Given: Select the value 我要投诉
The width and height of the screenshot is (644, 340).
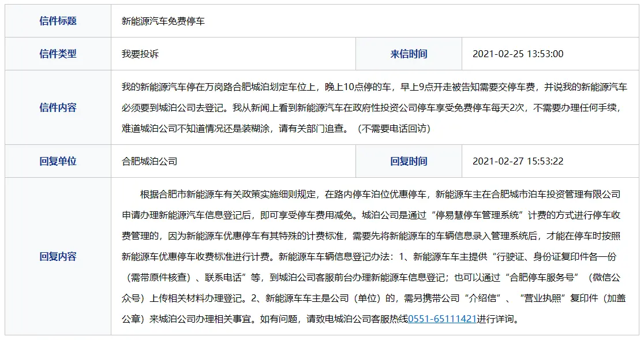Looking at the screenshot, I should pos(140,54).
